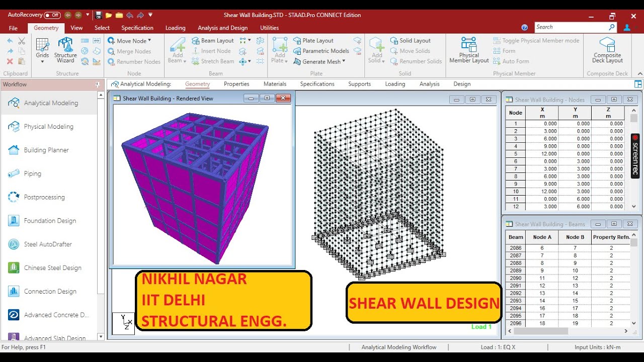644x362 pixels.
Task: Open the File menu
Action: coord(13,28)
